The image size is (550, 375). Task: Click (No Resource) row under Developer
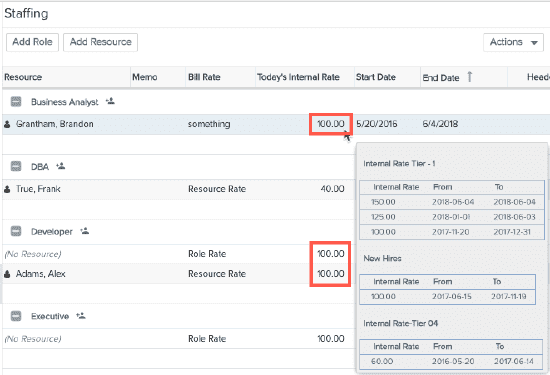33,254
